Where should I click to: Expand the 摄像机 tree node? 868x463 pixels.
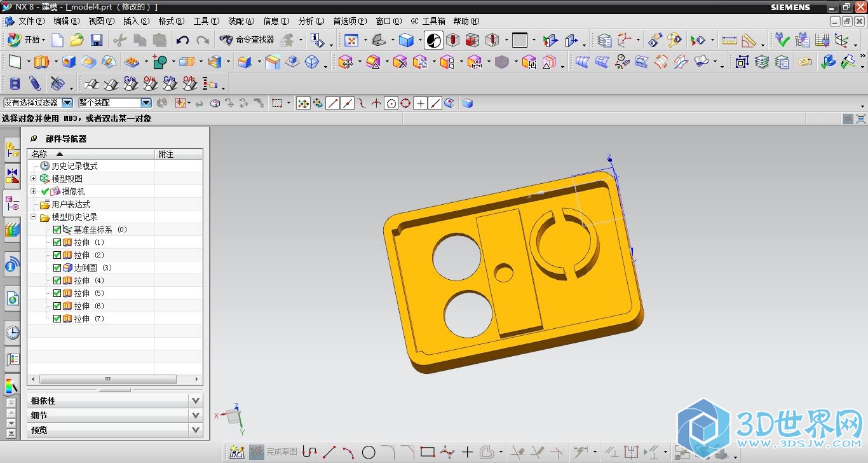34,191
